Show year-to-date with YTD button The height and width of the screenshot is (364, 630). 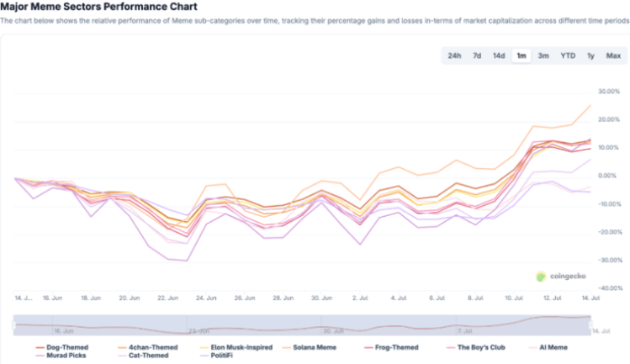568,56
